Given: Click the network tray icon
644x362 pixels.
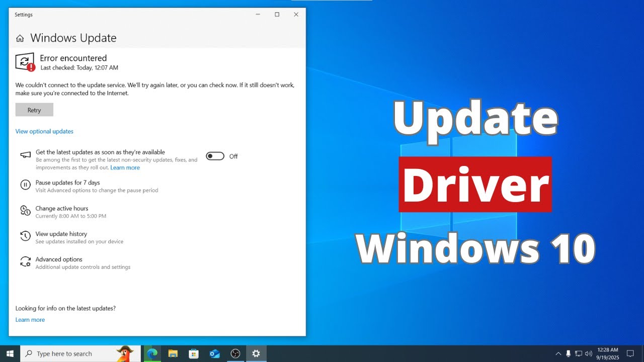Looking at the screenshot, I should (x=579, y=353).
